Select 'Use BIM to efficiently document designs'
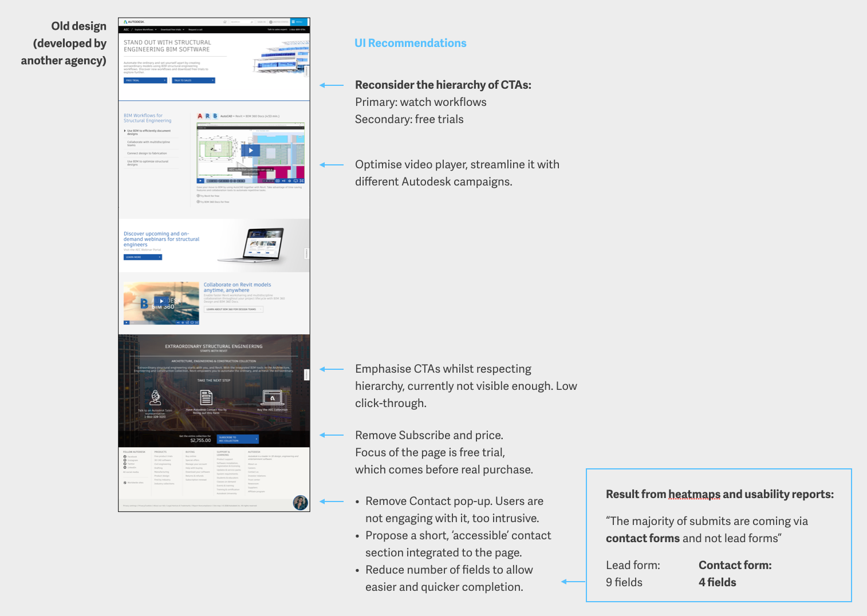The width and height of the screenshot is (867, 616). coord(148,132)
